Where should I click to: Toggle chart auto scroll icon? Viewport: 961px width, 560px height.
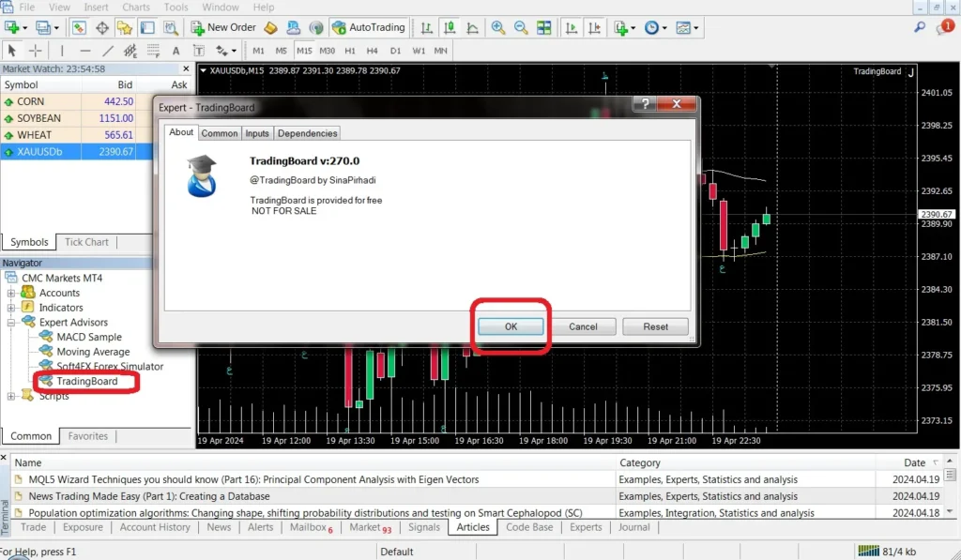572,27
